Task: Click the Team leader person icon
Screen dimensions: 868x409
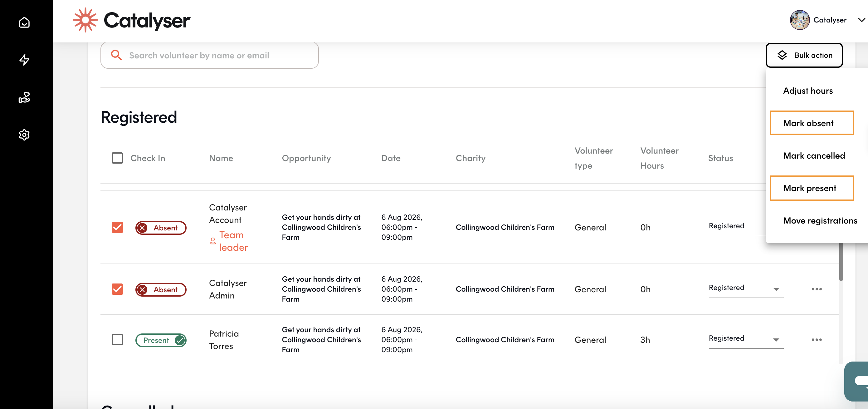Action: pos(212,241)
